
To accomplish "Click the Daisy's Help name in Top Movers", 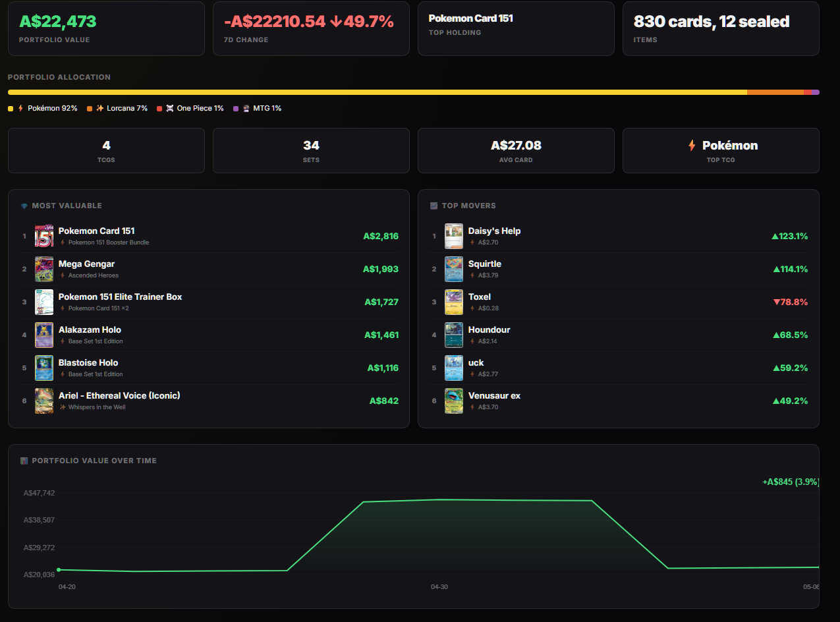I will (x=494, y=231).
